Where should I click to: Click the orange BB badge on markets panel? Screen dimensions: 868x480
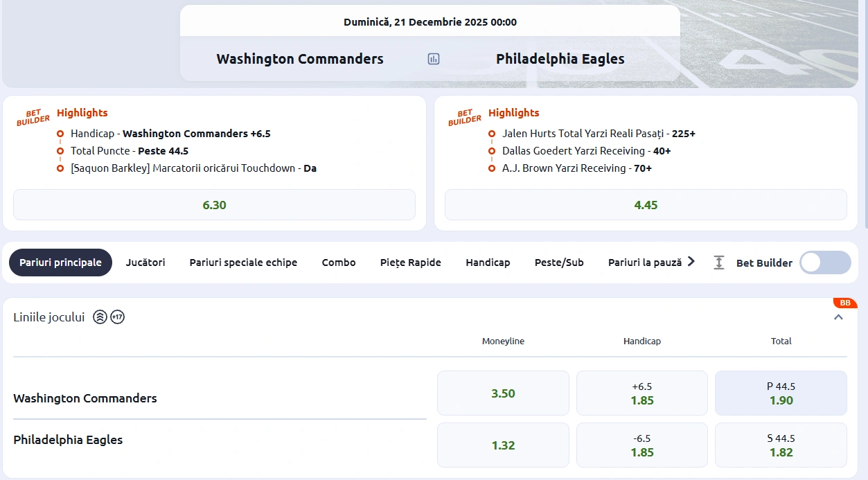845,303
